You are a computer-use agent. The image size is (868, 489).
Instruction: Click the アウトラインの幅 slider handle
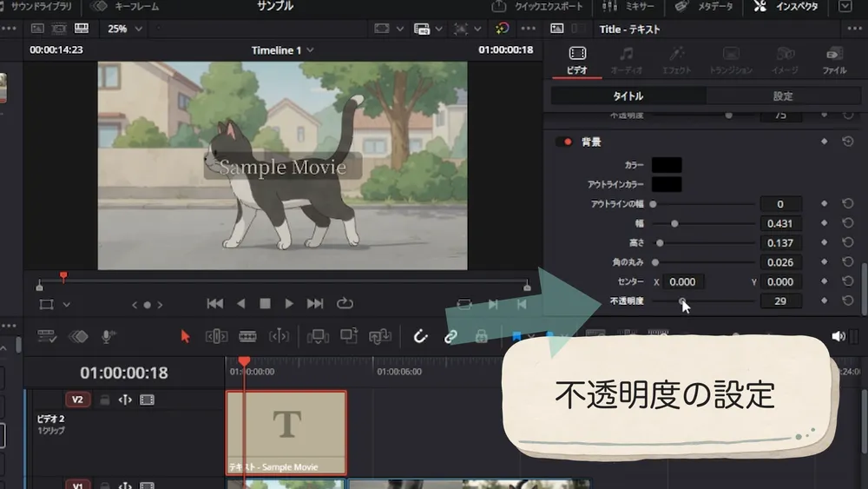coord(654,204)
